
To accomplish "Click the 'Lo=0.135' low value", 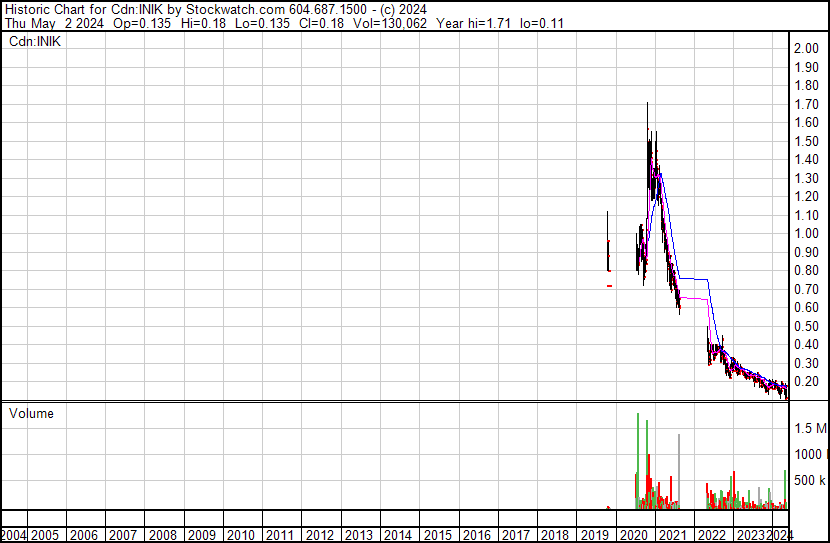I will [263, 23].
